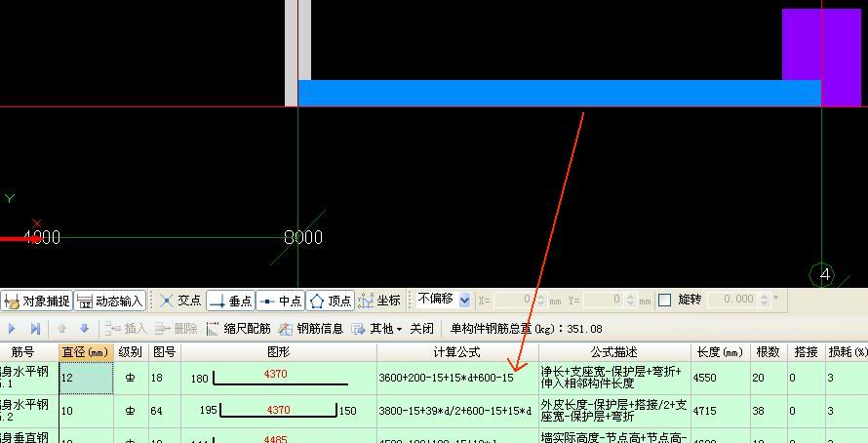Screen dimensions: 868x443
Task: Click rebar shape diagram with 180 hook
Action: (x=279, y=378)
